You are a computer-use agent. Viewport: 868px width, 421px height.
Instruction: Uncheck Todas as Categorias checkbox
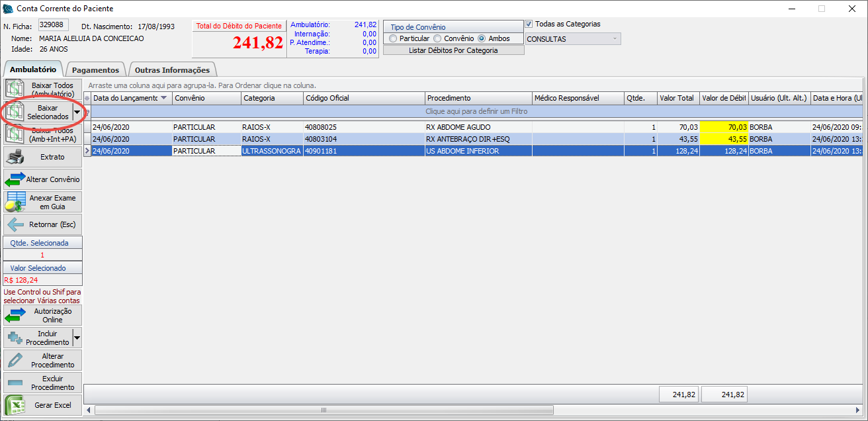(x=529, y=24)
